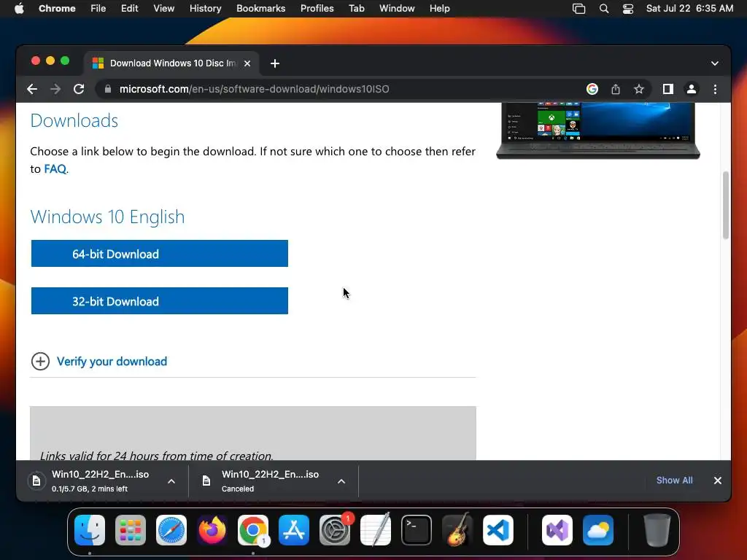
Task: Open the Edit menu
Action: (129, 9)
